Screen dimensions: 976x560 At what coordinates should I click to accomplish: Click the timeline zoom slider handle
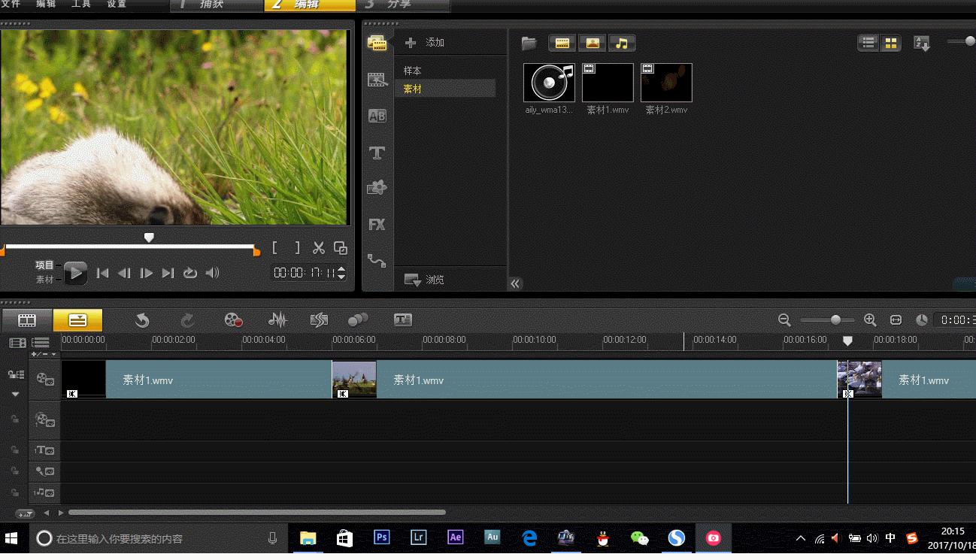pos(835,320)
